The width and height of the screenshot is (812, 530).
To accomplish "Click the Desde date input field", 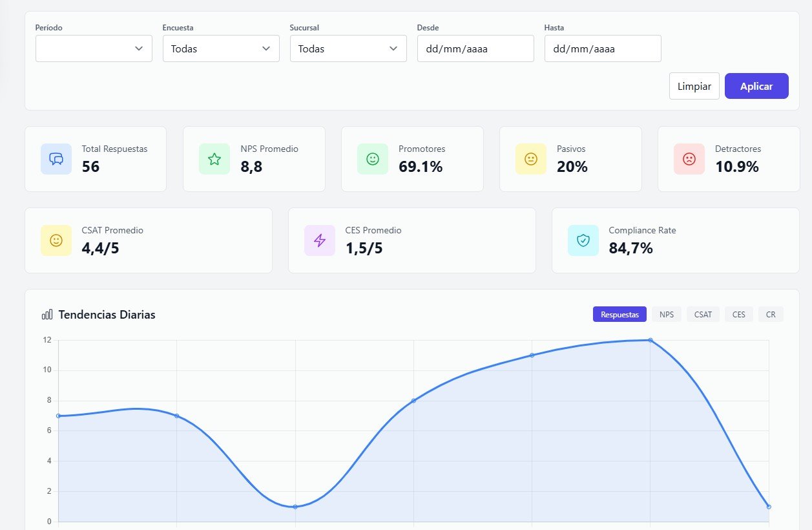I will [475, 48].
